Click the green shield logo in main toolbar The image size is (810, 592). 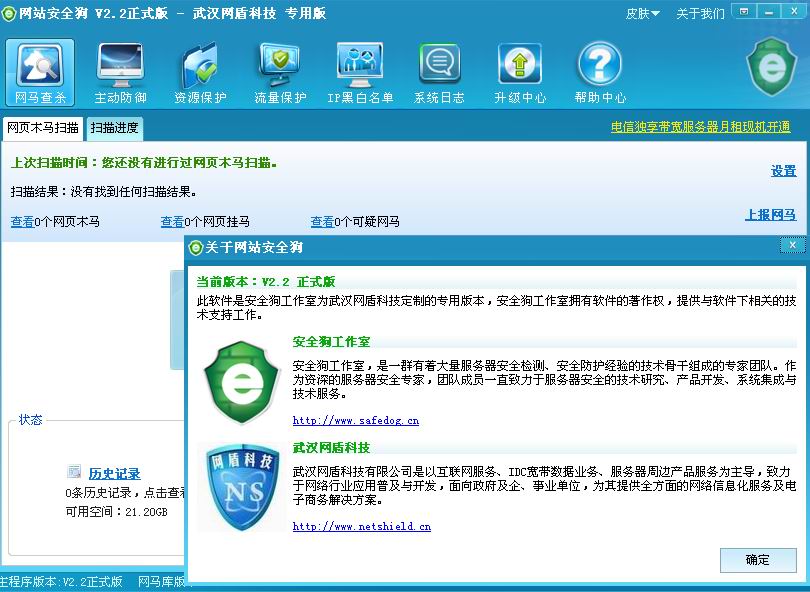point(772,67)
